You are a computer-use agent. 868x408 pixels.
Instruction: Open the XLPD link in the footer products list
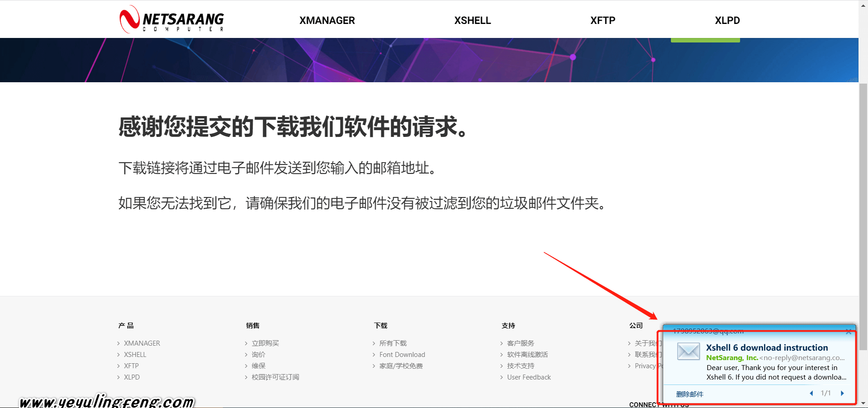point(132,377)
